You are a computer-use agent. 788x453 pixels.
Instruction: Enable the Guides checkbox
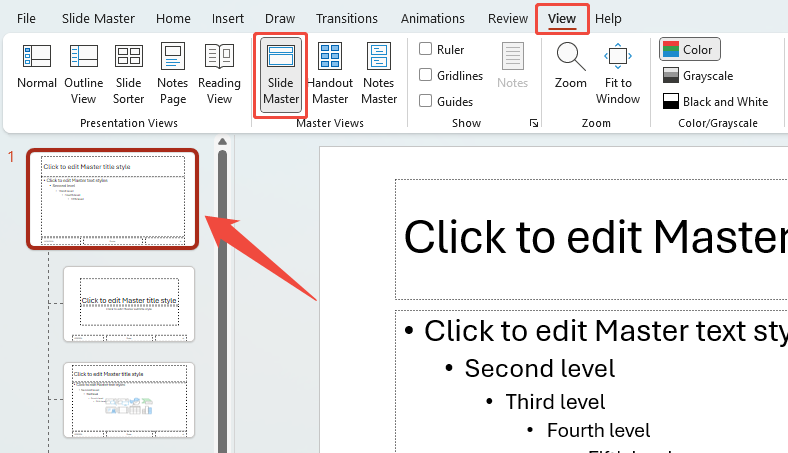coord(425,101)
